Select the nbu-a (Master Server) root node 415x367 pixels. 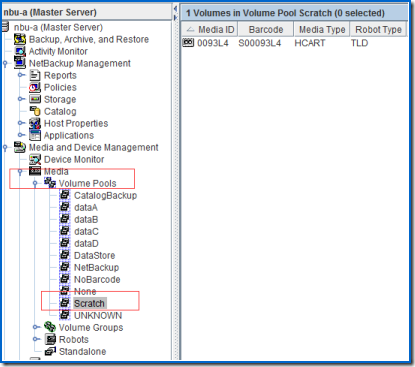click(x=58, y=27)
